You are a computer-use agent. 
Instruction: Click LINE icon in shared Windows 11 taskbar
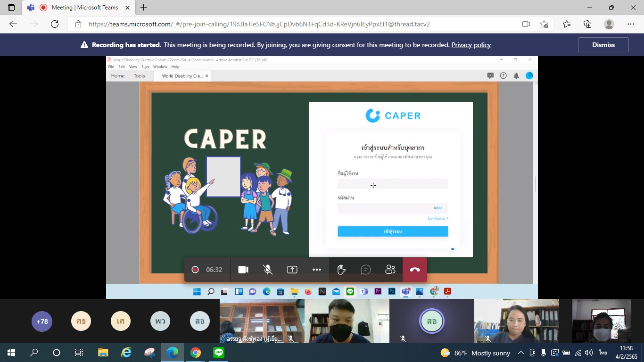(350, 291)
